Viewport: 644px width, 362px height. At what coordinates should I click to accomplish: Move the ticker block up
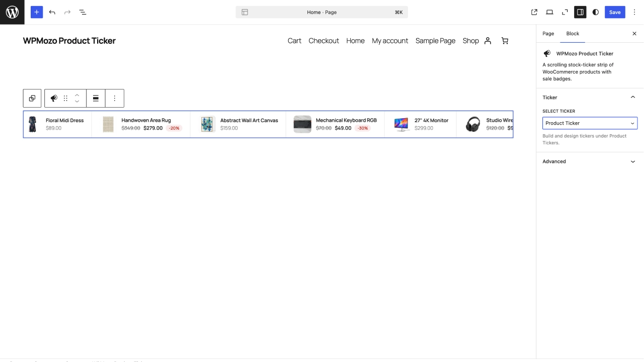pos(77,95)
